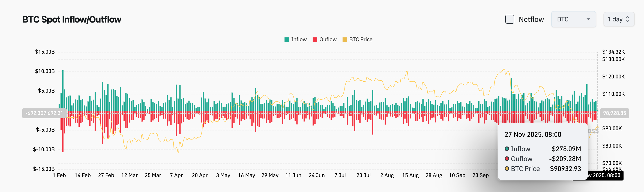Click the caret arrow in the BTC dropdown
Viewport: 644px width, 192px height.
(588, 19)
